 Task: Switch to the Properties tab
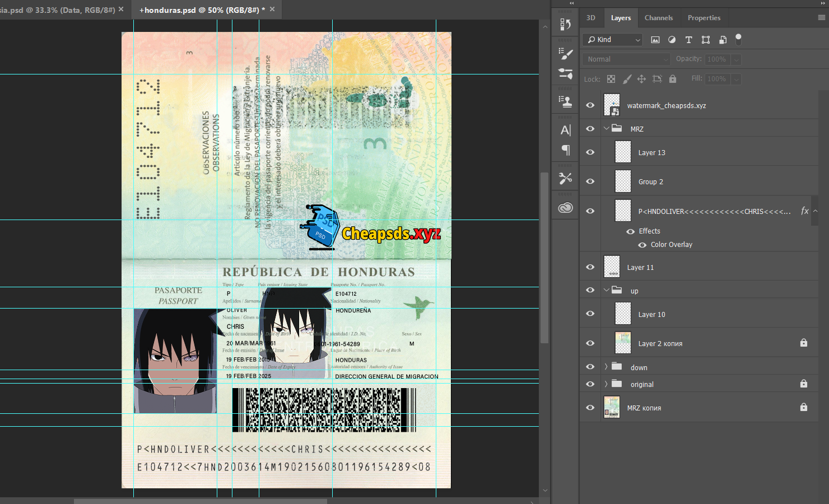(704, 18)
